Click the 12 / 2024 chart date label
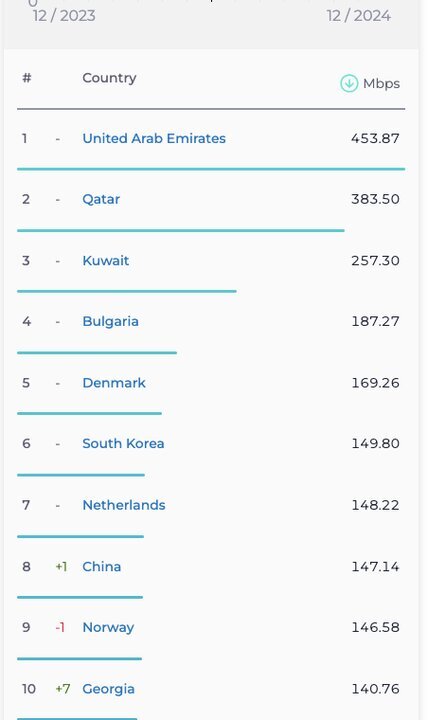The image size is (428, 720). [359, 16]
